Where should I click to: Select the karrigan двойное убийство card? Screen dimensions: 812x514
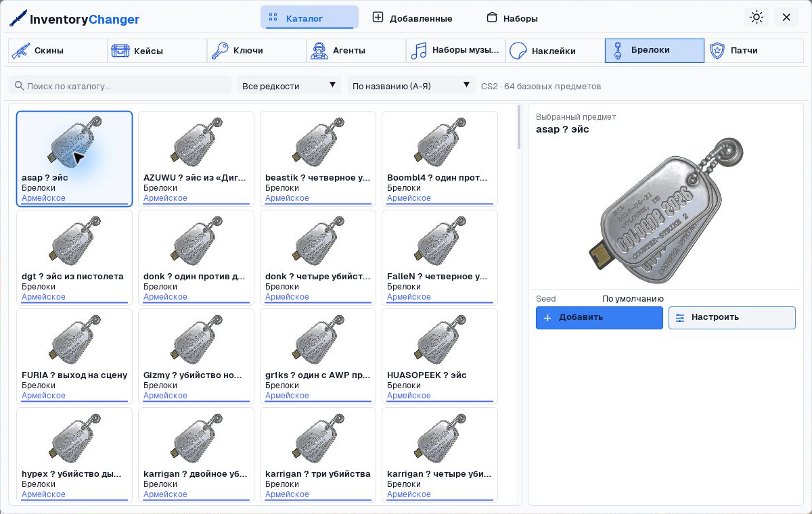[196, 455]
